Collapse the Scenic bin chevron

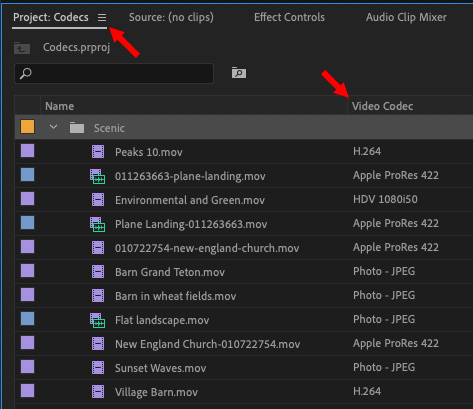[53, 127]
